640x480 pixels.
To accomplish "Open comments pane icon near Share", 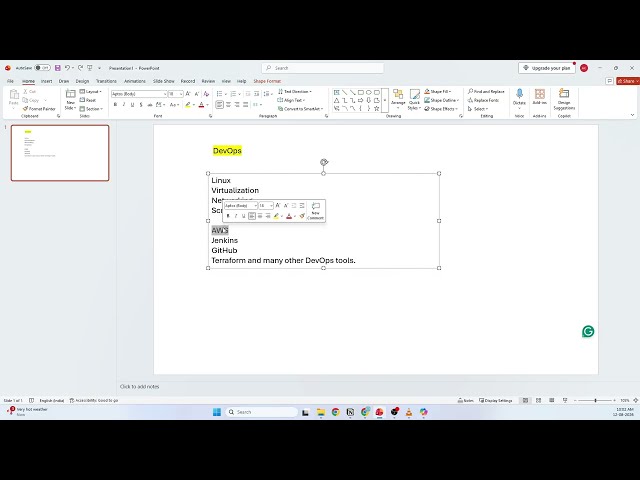I will click(609, 81).
